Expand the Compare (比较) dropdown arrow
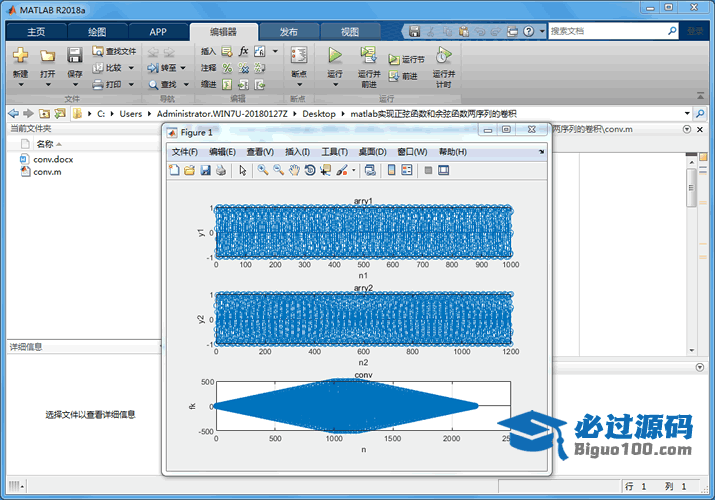This screenshot has width=715, height=500. pos(131,68)
